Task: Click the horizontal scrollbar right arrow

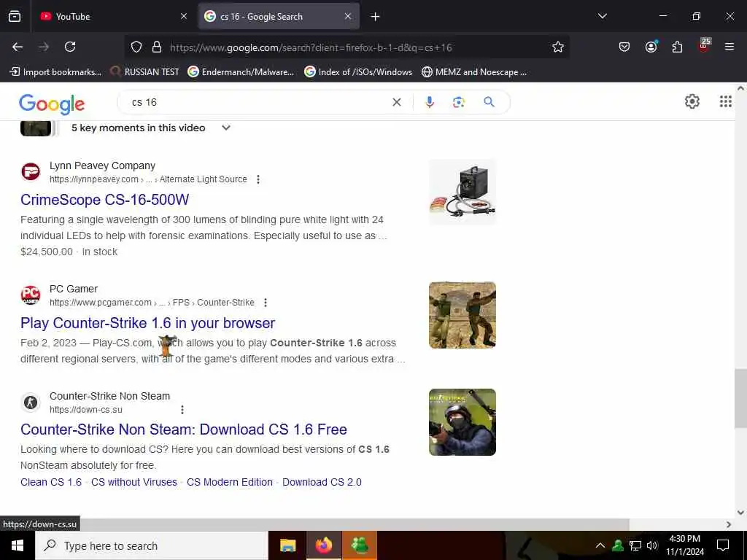Action: click(729, 524)
